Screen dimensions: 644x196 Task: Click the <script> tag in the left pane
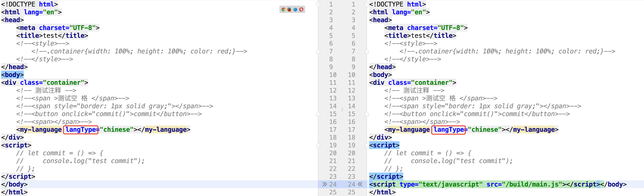pos(16,145)
